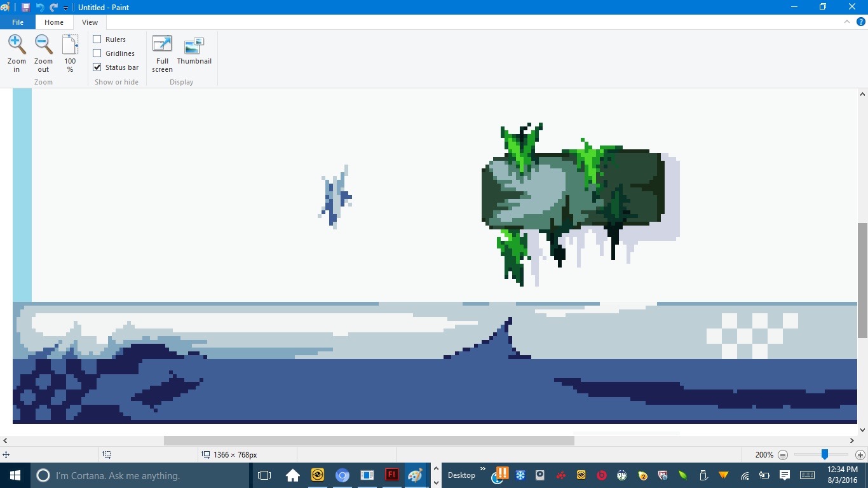This screenshot has width=868, height=488.
Task: Click the Zoom out magnifier icon
Action: [x=43, y=44]
